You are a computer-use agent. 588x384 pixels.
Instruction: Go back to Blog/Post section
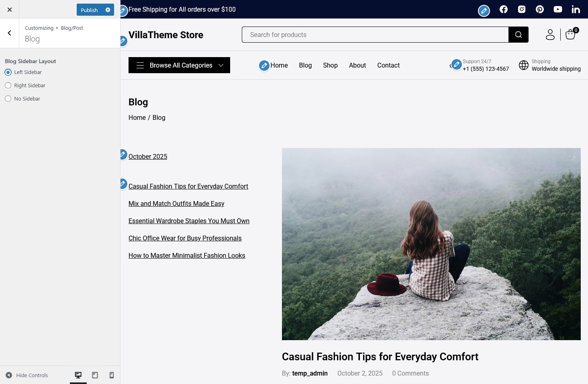pos(9,33)
